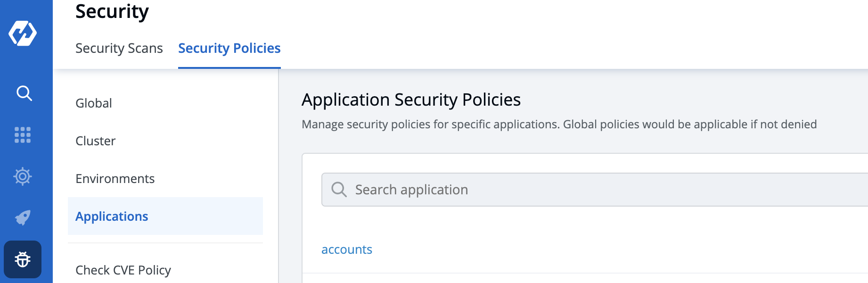Screen dimensions: 868x283
Task: Switch to the Security Scans tab
Action: pyautogui.click(x=119, y=48)
